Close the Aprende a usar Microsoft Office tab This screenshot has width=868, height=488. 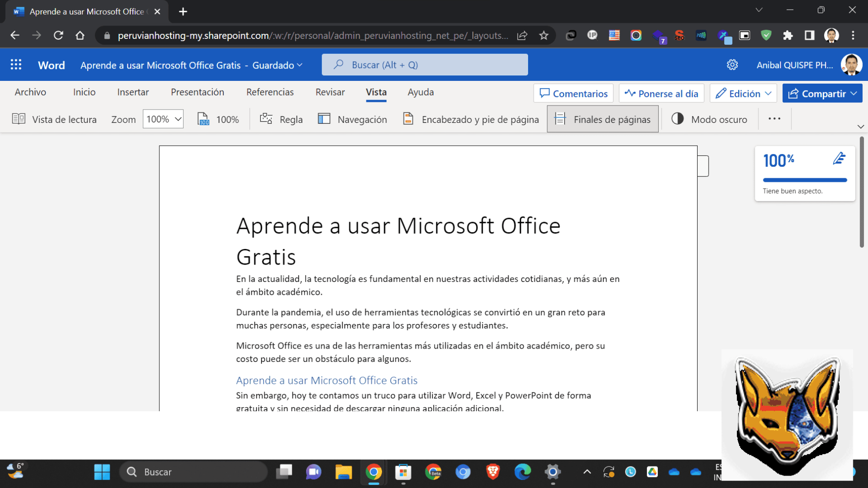157,11
